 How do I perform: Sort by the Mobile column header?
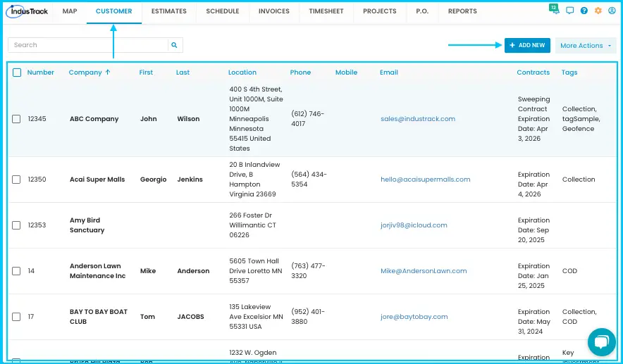coord(347,73)
